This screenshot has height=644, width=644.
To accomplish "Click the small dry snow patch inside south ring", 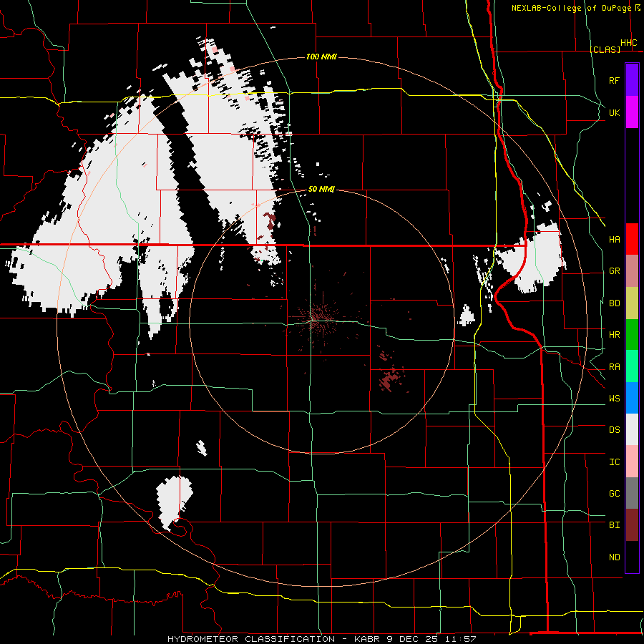I will (x=201, y=448).
